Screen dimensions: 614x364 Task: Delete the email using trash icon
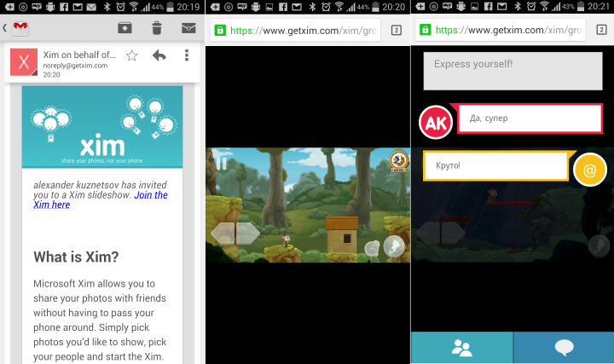pos(157,28)
